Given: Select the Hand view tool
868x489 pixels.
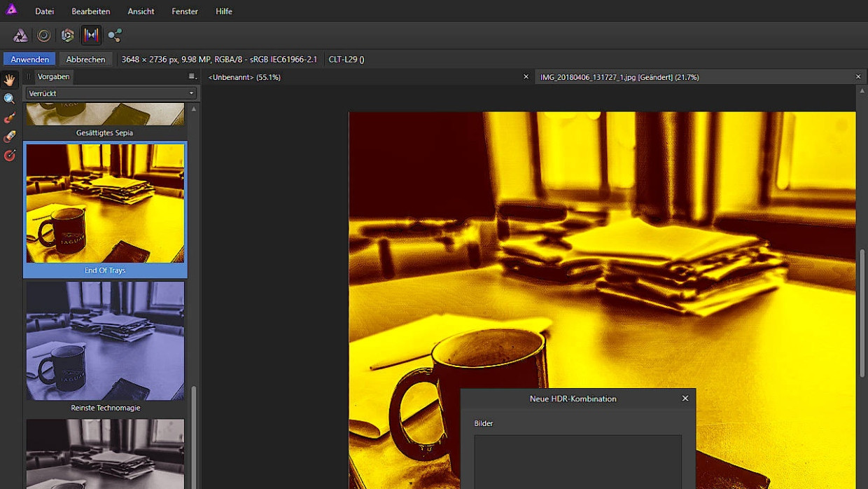Looking at the screenshot, I should coord(10,80).
